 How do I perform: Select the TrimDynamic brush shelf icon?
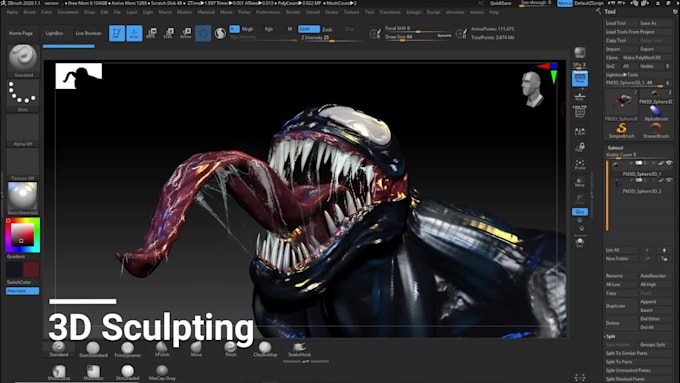pyautogui.click(x=128, y=349)
